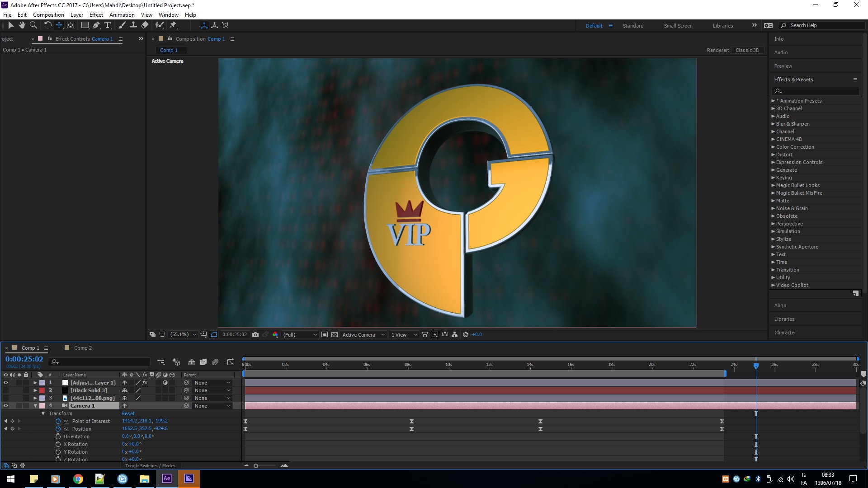Collapse the Transform property group

click(x=43, y=413)
